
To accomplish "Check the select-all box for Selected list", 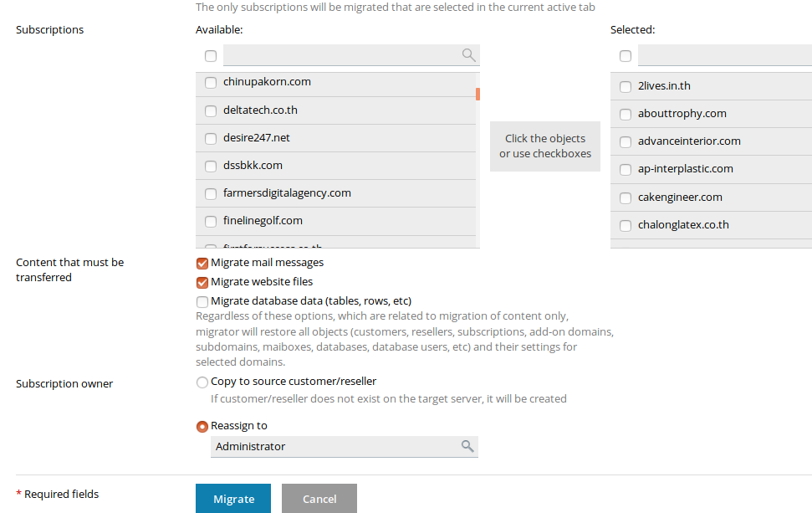I will tap(626, 56).
